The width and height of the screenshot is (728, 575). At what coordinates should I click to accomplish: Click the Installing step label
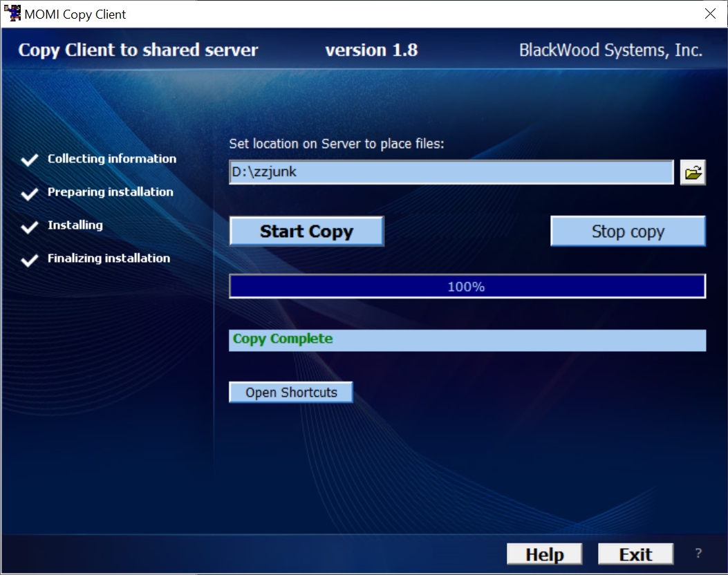(x=75, y=225)
